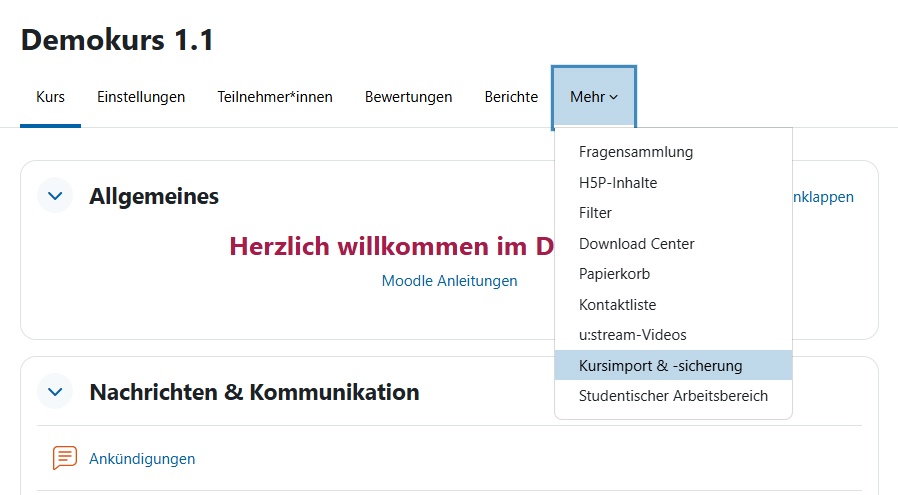The width and height of the screenshot is (898, 495).
Task: Switch to the Einstellungen tab
Action: [141, 97]
